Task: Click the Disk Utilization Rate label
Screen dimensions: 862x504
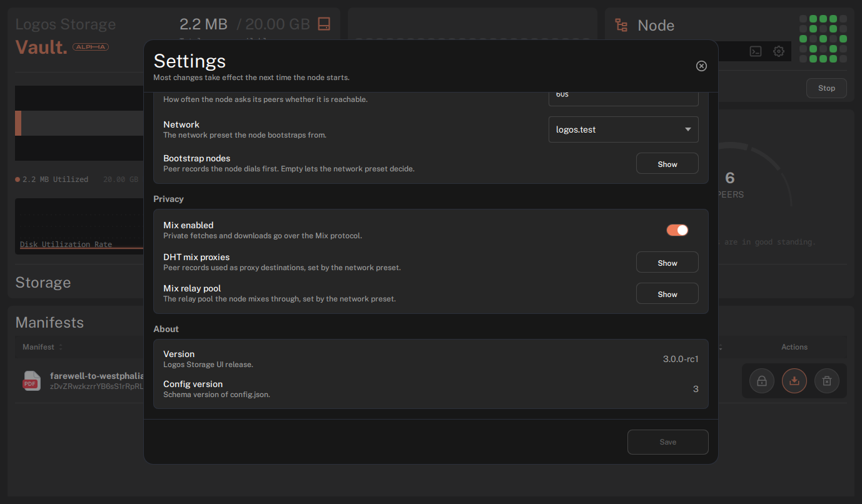Action: (x=66, y=244)
